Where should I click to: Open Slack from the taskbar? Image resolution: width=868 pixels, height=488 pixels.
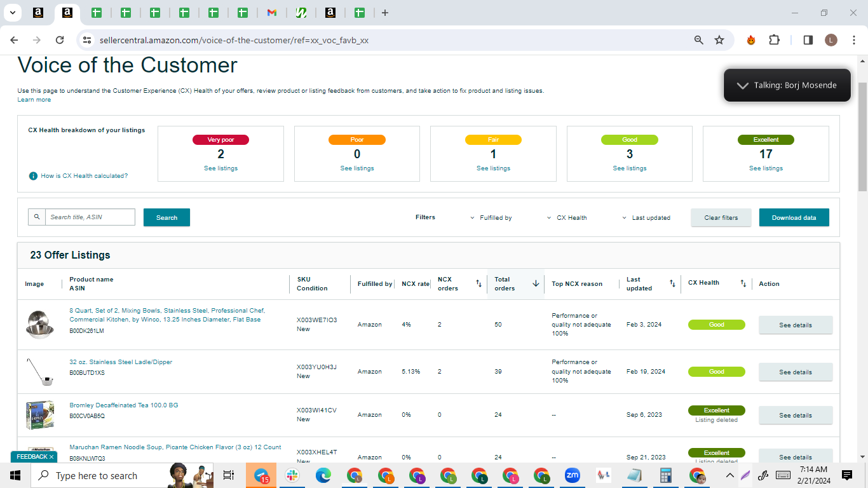pyautogui.click(x=292, y=475)
